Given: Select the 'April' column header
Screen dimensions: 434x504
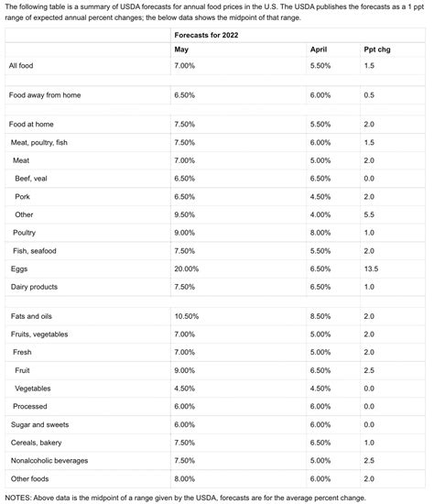Looking at the screenshot, I should point(319,49).
